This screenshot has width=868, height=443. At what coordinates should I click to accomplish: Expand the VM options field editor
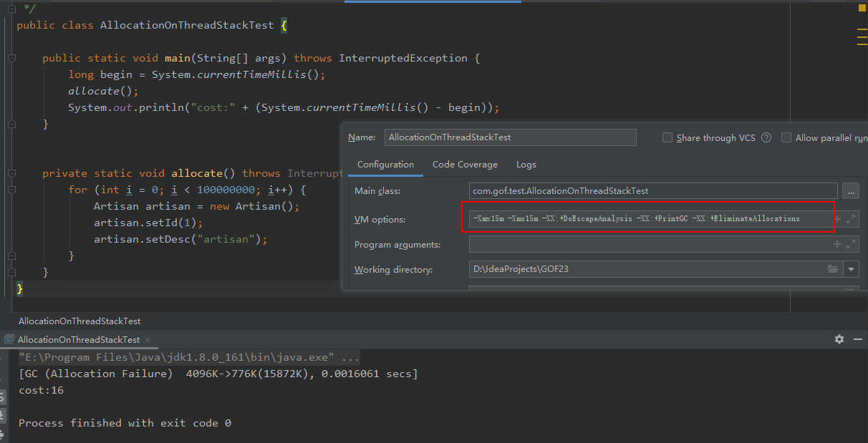[x=851, y=219]
